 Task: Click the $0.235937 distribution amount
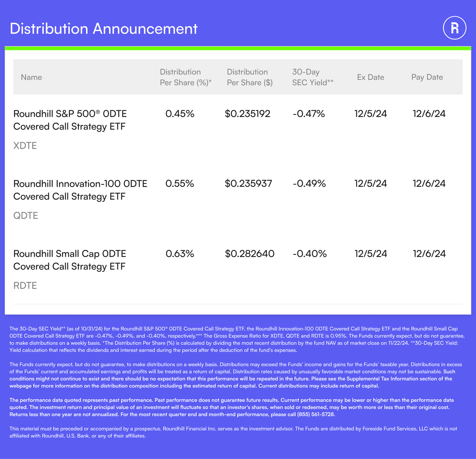pyautogui.click(x=249, y=184)
